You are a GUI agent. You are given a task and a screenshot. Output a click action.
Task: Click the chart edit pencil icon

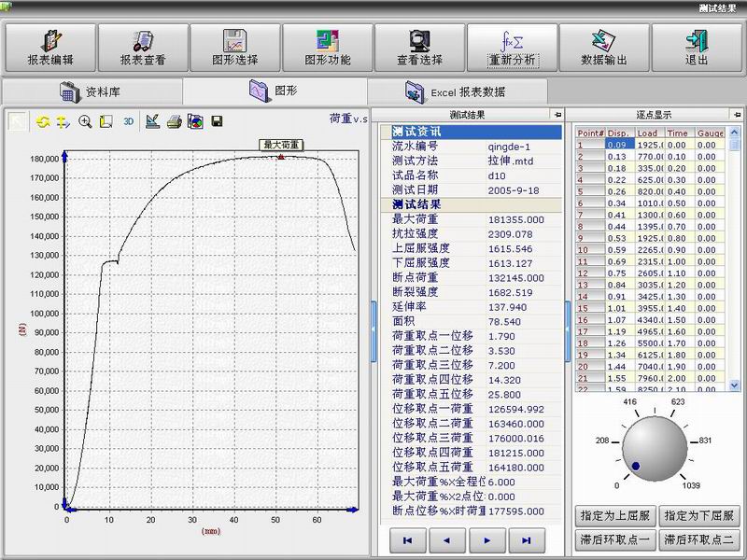[x=152, y=121]
